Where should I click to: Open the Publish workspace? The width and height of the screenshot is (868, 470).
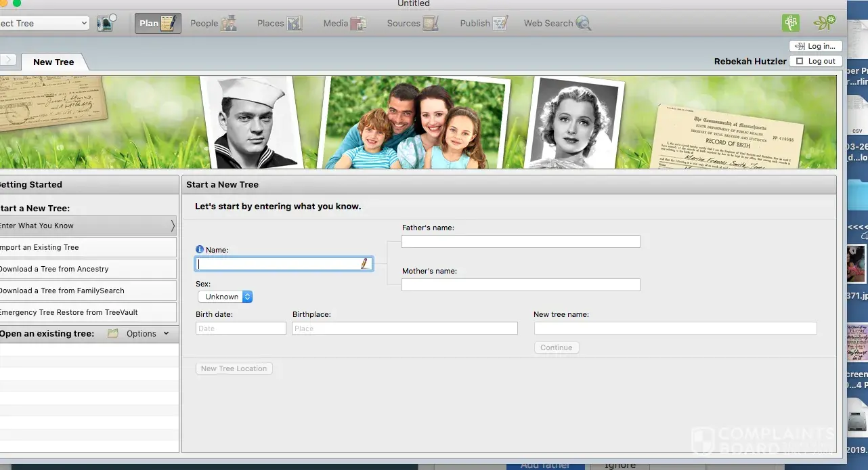(483, 23)
